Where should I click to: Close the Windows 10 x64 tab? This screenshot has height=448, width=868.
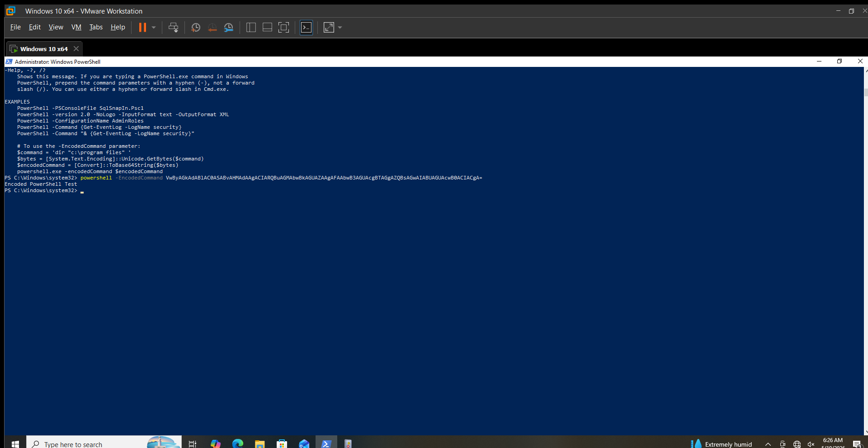[x=76, y=49]
